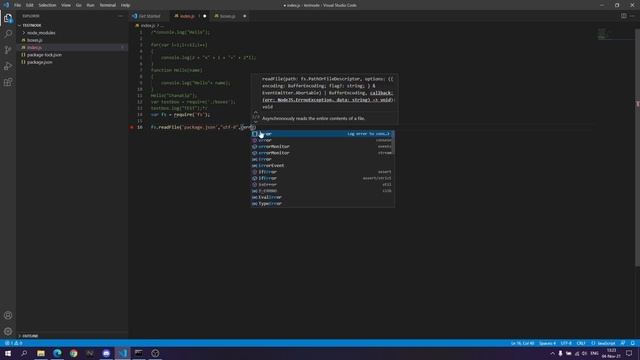Open terminal app from taskbar

click(x=139, y=353)
